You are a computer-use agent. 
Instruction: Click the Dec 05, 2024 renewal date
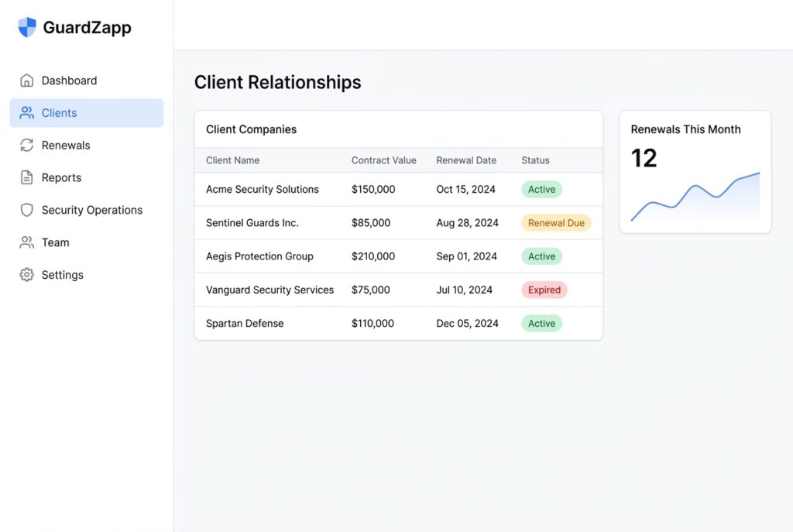467,323
